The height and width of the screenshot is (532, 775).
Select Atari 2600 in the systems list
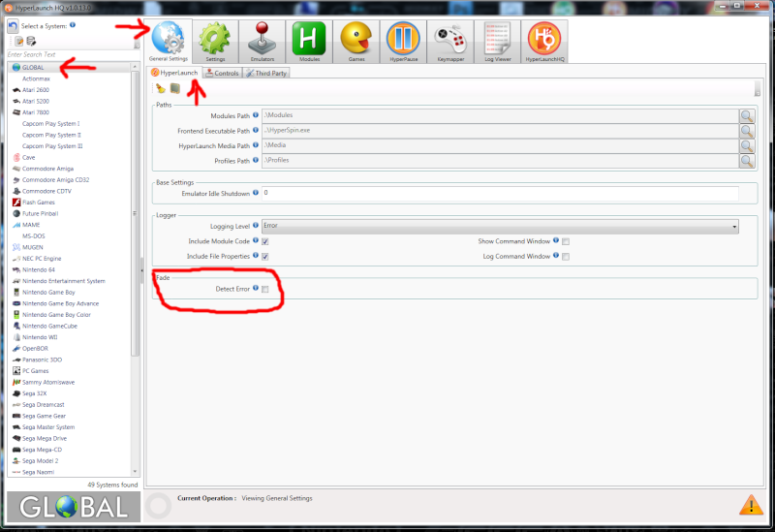point(69,90)
